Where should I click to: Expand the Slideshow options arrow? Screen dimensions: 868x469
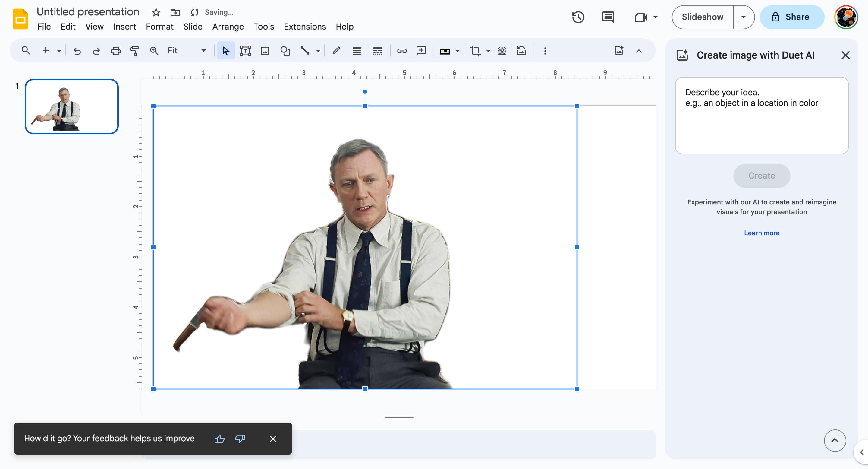pyautogui.click(x=743, y=17)
